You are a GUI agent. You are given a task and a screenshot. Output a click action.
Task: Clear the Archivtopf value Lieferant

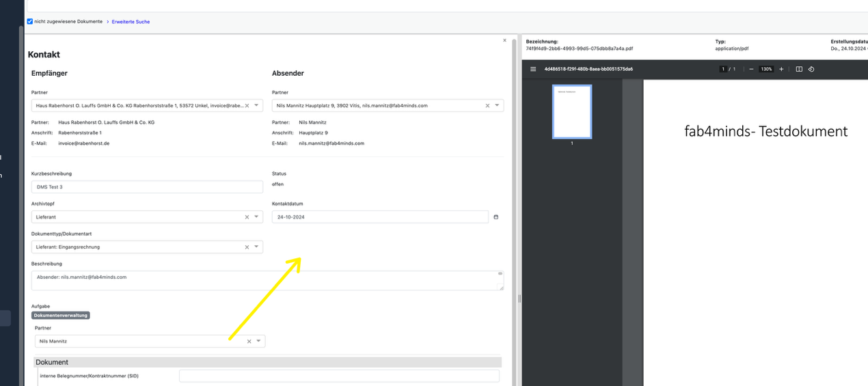click(247, 217)
